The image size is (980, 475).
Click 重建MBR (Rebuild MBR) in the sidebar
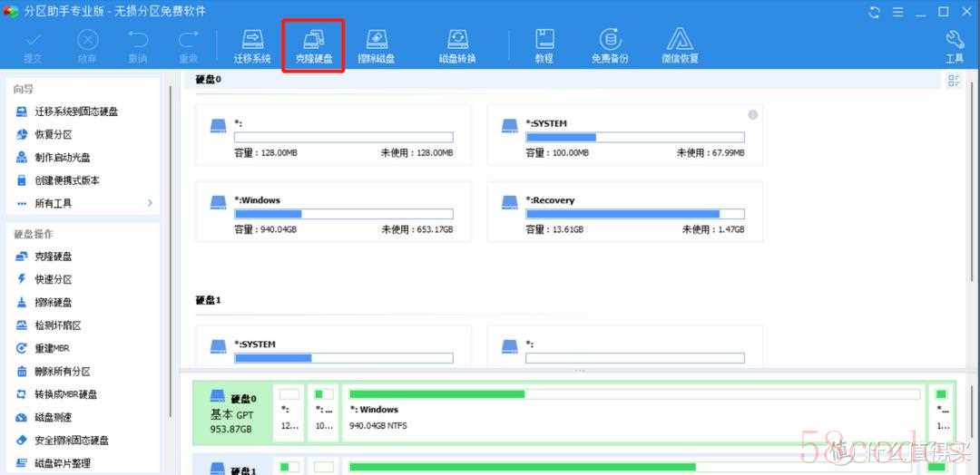click(x=43, y=348)
